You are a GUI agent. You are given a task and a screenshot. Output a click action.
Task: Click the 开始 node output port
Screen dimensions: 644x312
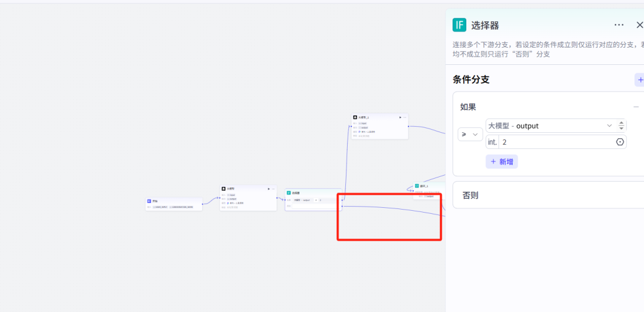pyautogui.click(x=203, y=204)
